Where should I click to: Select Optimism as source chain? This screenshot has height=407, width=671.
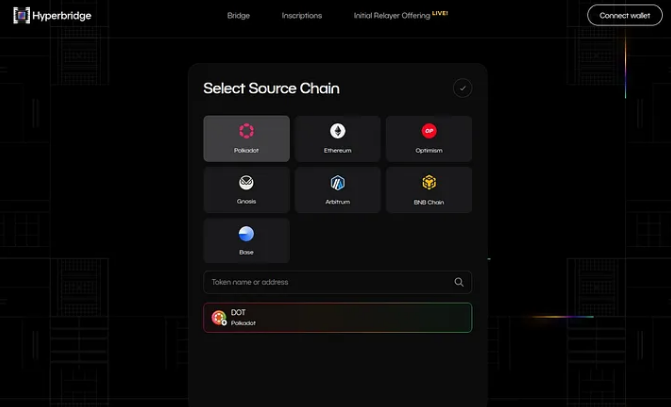coord(429,139)
